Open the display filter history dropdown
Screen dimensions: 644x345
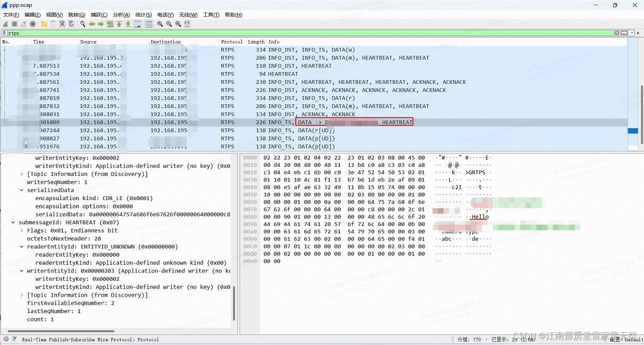pyautogui.click(x=632, y=33)
